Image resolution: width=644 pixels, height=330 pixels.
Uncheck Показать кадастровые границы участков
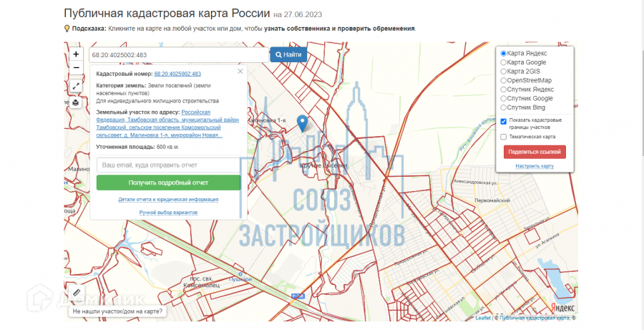[x=504, y=122]
